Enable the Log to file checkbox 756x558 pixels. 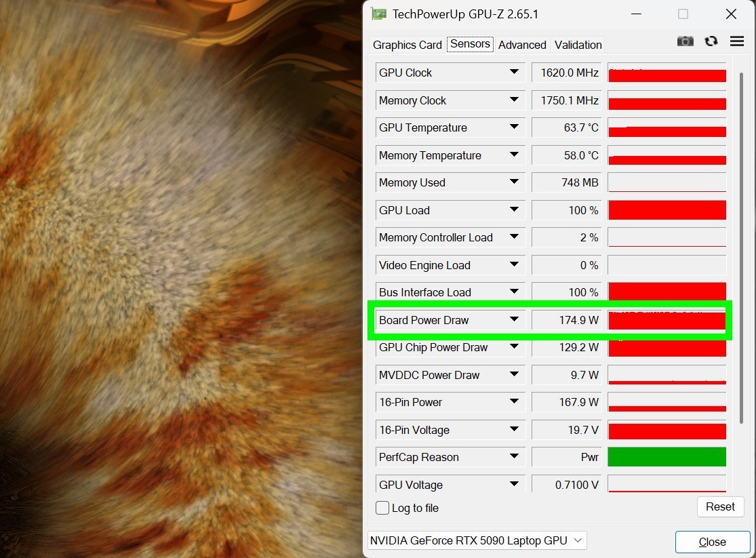point(382,508)
